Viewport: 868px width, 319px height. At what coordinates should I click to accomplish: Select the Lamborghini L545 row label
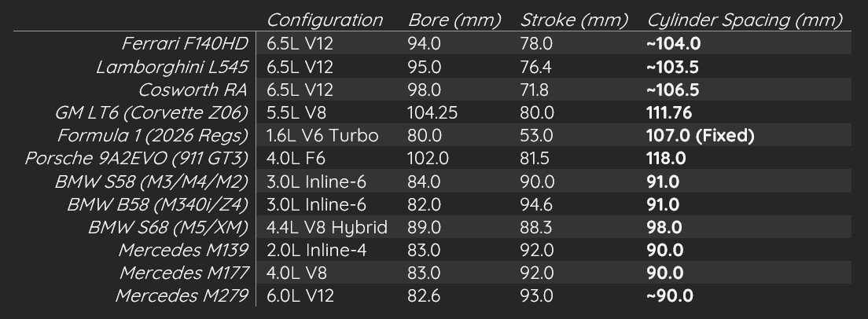pyautogui.click(x=172, y=67)
